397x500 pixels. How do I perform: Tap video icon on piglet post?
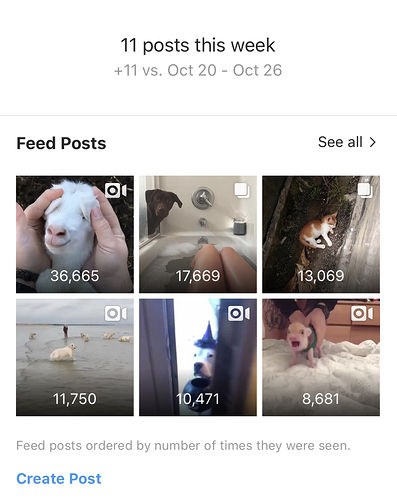pos(362,314)
